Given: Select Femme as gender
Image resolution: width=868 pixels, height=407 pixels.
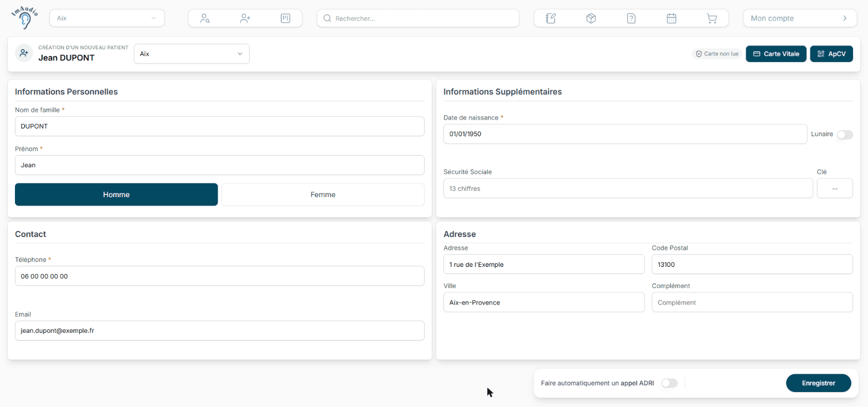Looking at the screenshot, I should click(323, 194).
